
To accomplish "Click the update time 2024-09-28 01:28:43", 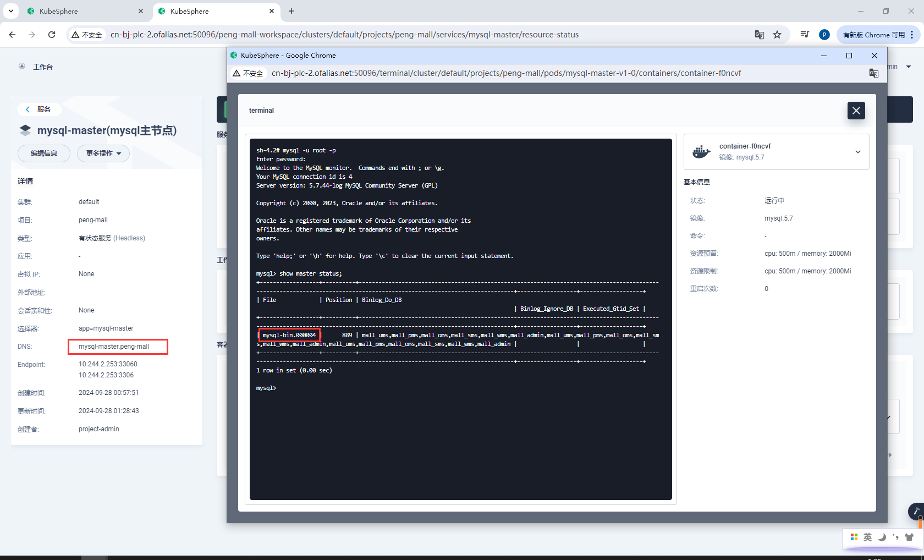I will [x=108, y=411].
